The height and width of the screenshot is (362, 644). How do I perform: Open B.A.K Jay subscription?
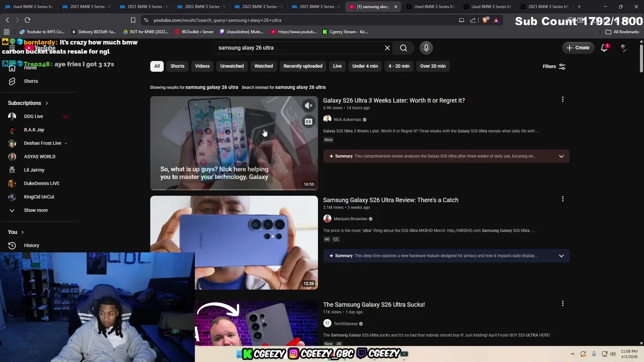(x=34, y=130)
